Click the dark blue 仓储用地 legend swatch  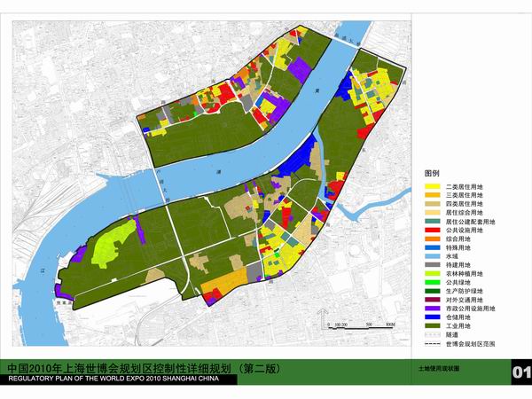click(432, 316)
